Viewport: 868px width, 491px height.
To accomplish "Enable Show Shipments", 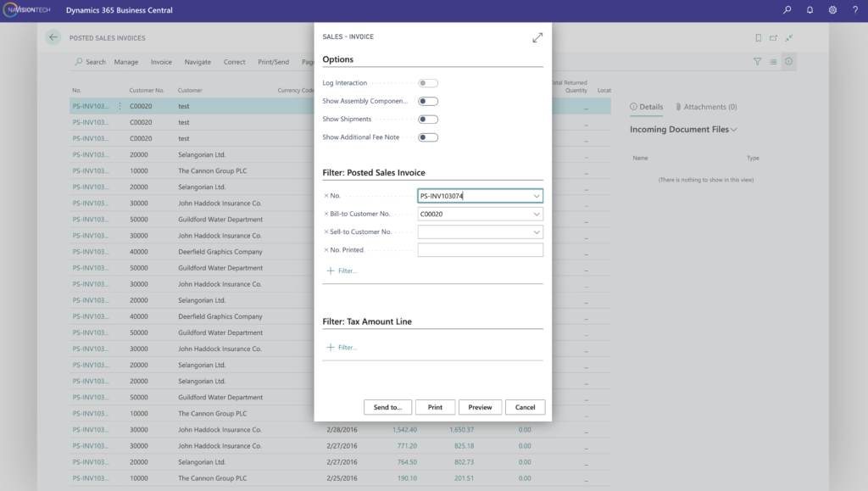I will (428, 119).
